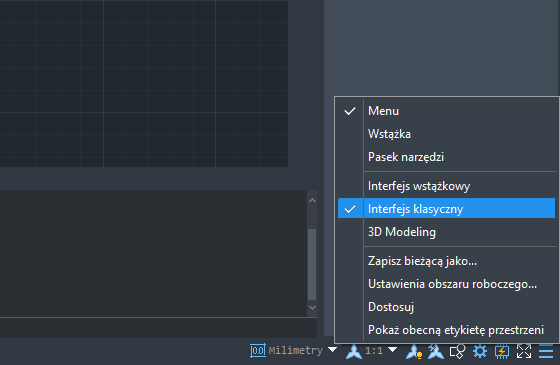Click inside the command history text area

click(153, 253)
